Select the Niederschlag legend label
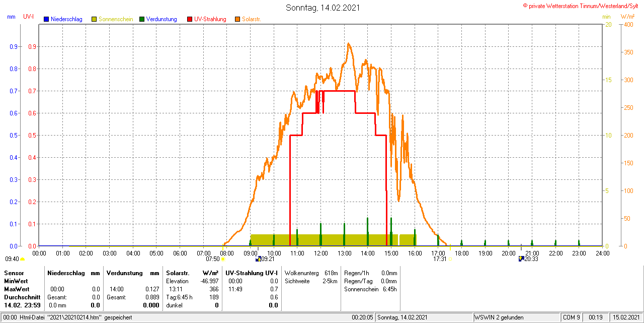The width and height of the screenshot is (644, 323). coord(66,19)
